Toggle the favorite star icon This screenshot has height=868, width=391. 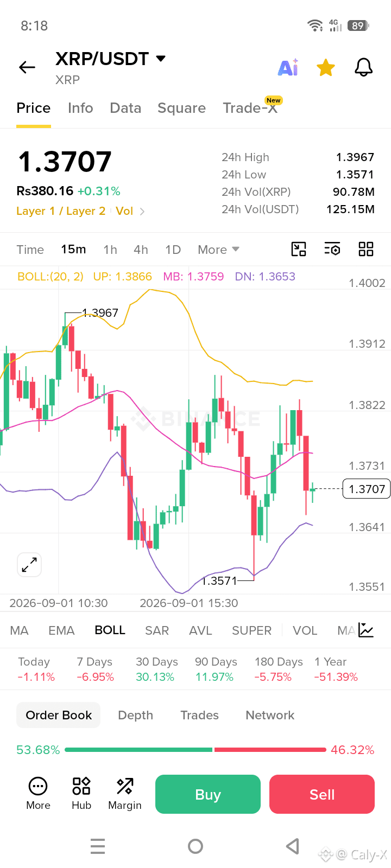pos(325,68)
